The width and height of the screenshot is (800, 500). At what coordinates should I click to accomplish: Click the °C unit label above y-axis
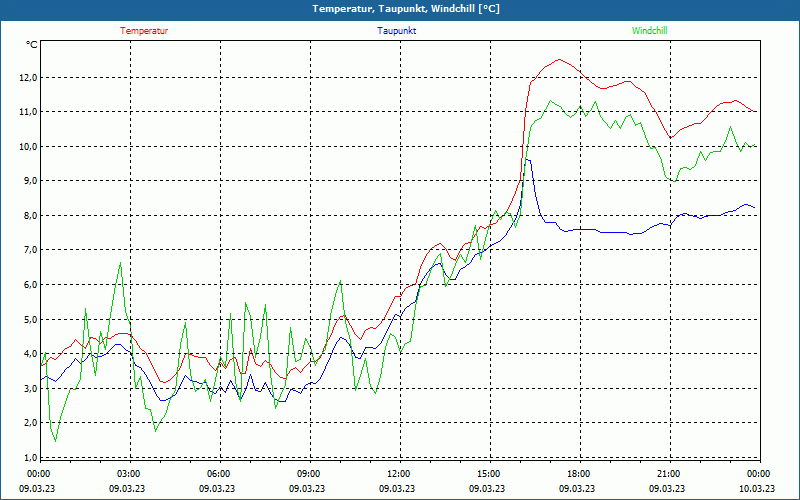[31, 44]
